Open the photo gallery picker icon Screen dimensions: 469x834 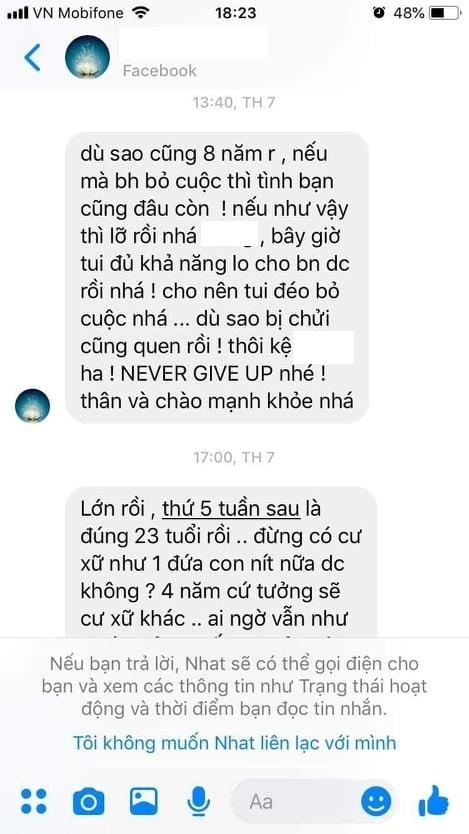143,801
